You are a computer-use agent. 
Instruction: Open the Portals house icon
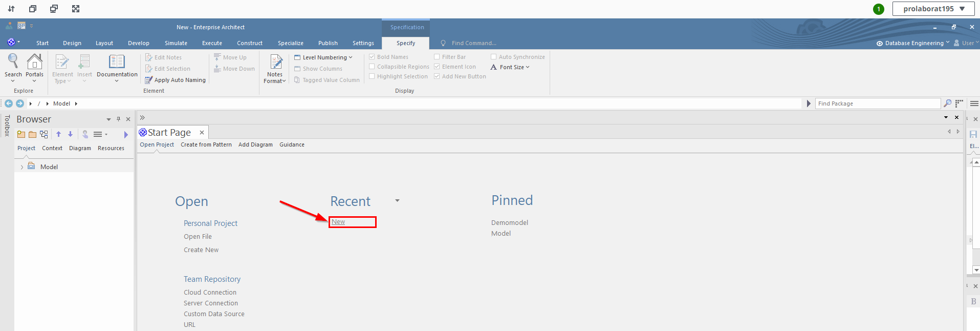pyautogui.click(x=35, y=61)
